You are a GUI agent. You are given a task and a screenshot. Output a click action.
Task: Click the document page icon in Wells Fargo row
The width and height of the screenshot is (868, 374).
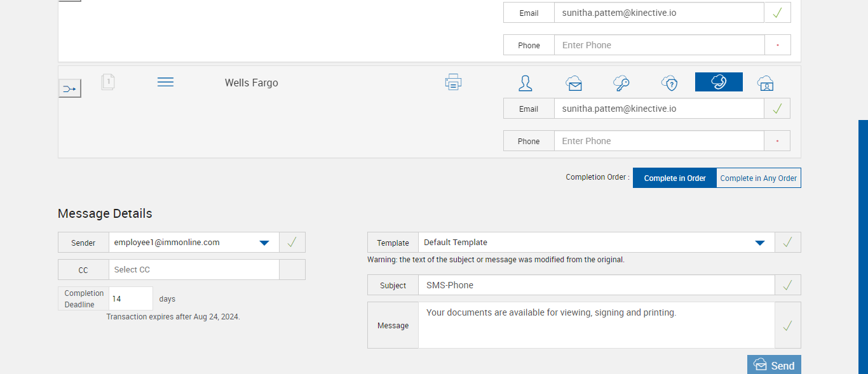coord(108,82)
